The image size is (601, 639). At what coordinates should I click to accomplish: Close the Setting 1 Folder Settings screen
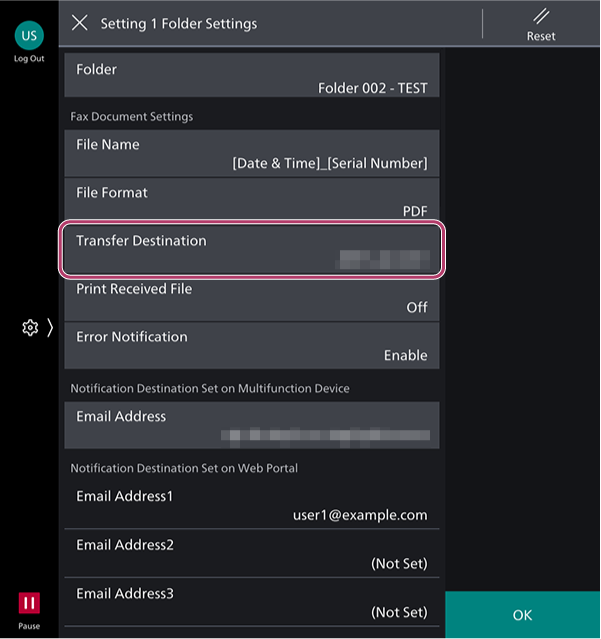(80, 23)
